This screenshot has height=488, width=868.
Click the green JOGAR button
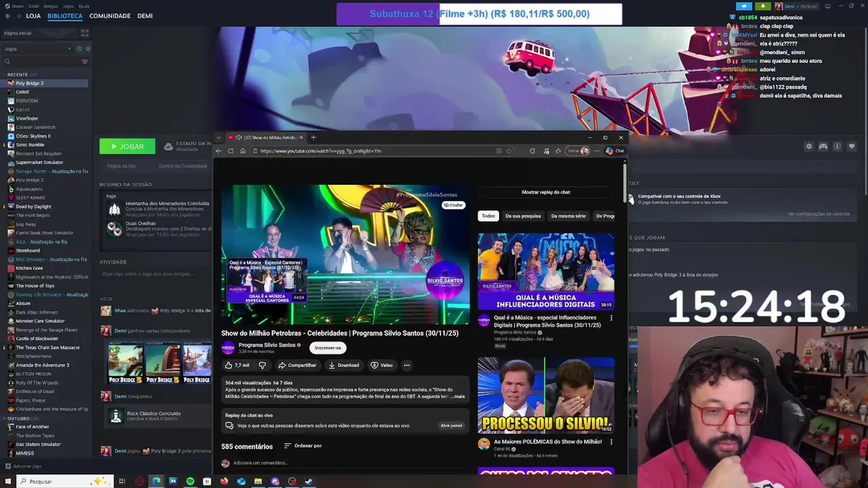(127, 146)
